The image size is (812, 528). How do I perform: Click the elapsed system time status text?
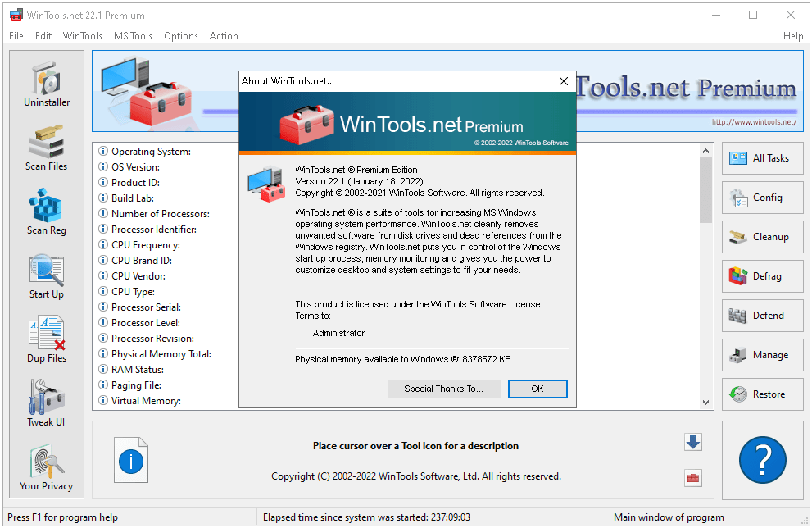pos(366,517)
